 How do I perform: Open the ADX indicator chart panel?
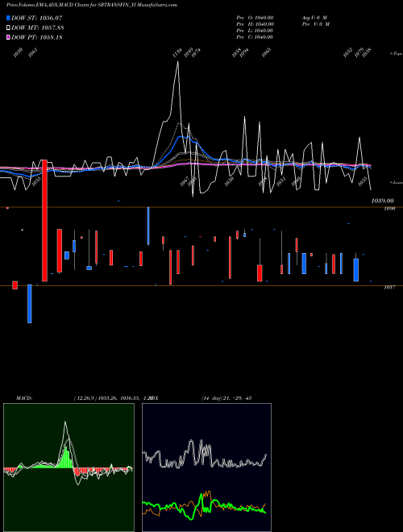point(206,468)
